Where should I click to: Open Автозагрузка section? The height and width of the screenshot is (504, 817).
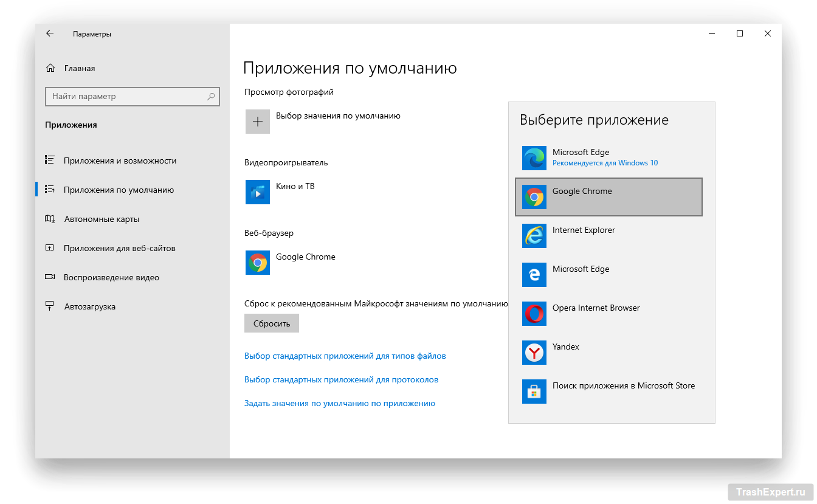(x=132, y=306)
